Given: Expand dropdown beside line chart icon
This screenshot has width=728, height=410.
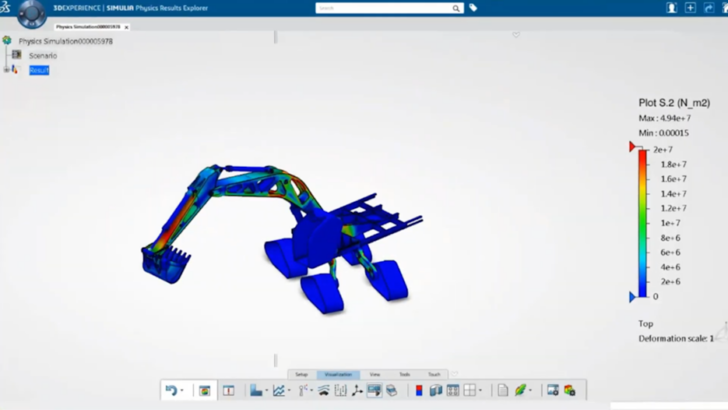Looking at the screenshot, I should coord(289,390).
